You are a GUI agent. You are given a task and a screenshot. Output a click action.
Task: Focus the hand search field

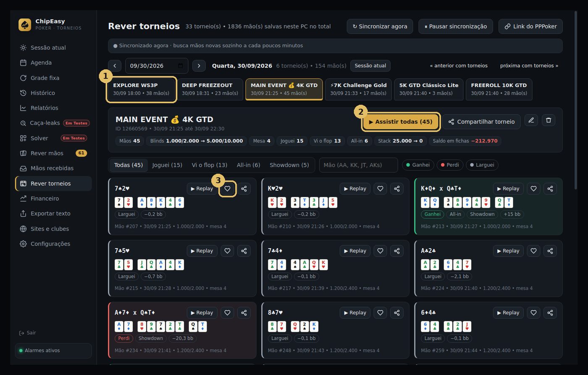tap(358, 165)
